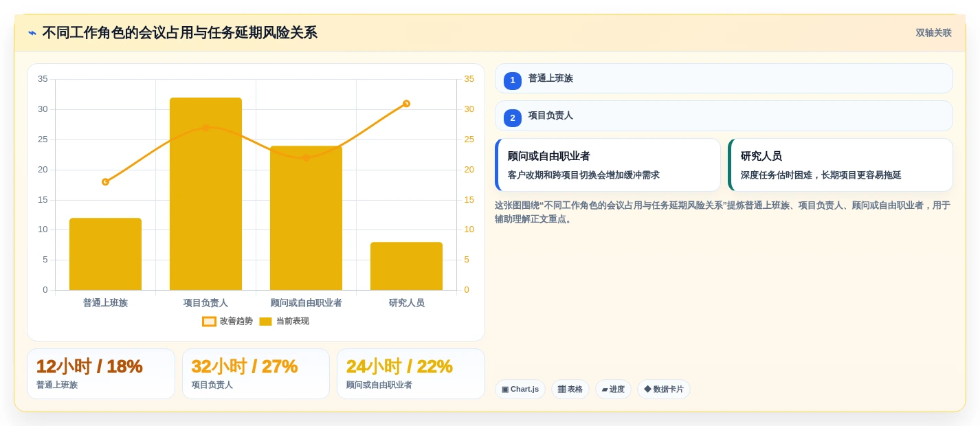Click the 研究人员 bar in the chart
Screen dimensions: 980x426
pos(406,266)
